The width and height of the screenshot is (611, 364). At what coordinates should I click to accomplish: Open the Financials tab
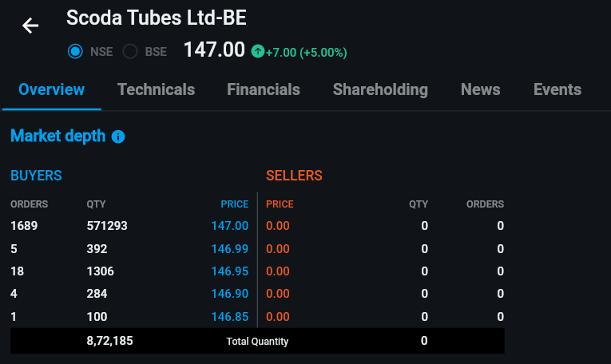[264, 89]
